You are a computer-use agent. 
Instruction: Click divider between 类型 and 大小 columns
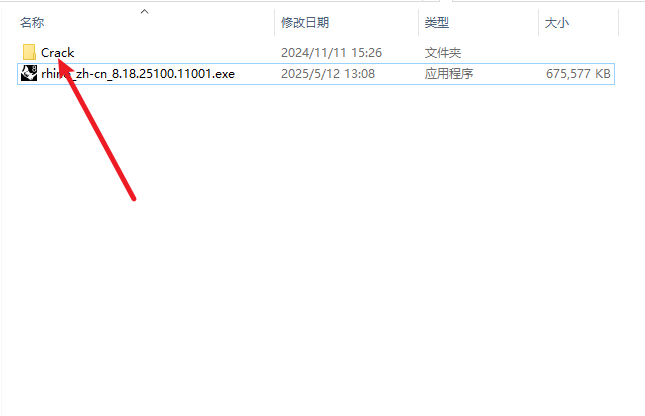click(538, 23)
